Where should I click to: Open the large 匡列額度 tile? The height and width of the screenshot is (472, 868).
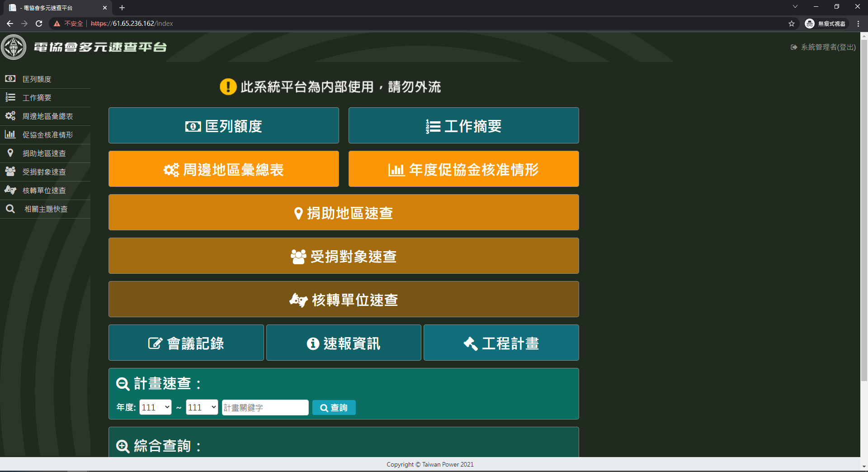224,125
